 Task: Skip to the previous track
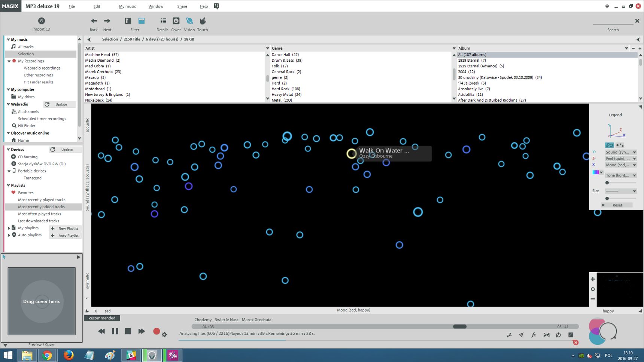pos(101,331)
